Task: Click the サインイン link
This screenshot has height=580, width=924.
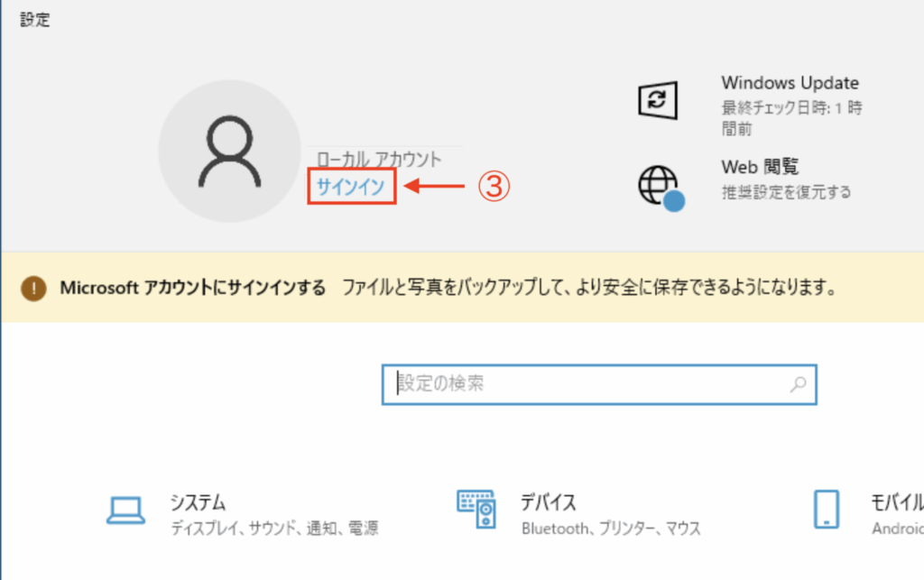Action: point(351,186)
